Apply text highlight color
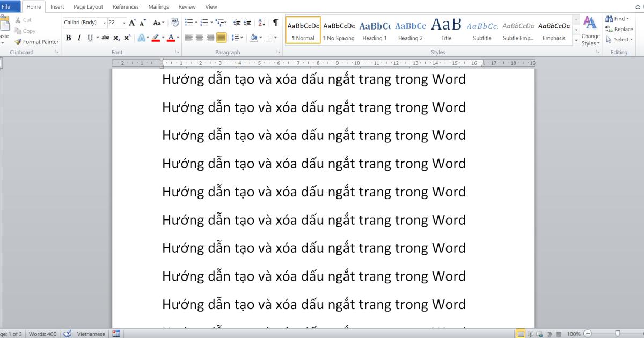 tap(155, 38)
